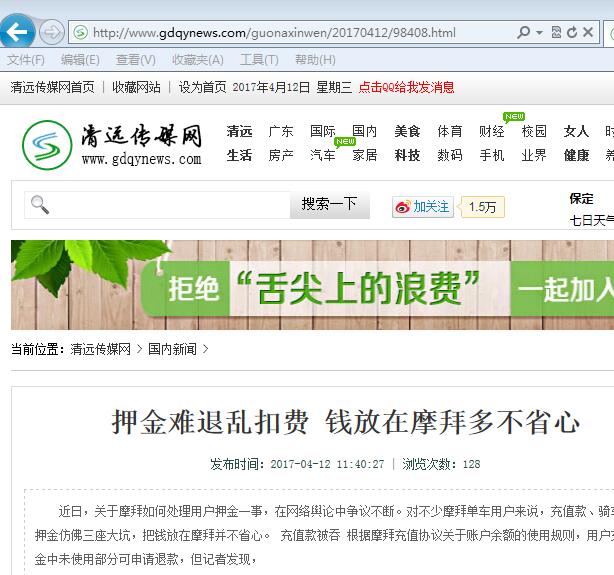Click the article headline 押金难退乱扣费

(346, 422)
